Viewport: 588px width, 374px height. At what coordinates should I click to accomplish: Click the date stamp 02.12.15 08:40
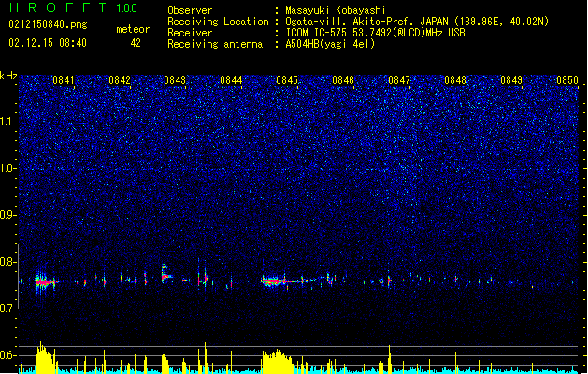click(x=48, y=43)
